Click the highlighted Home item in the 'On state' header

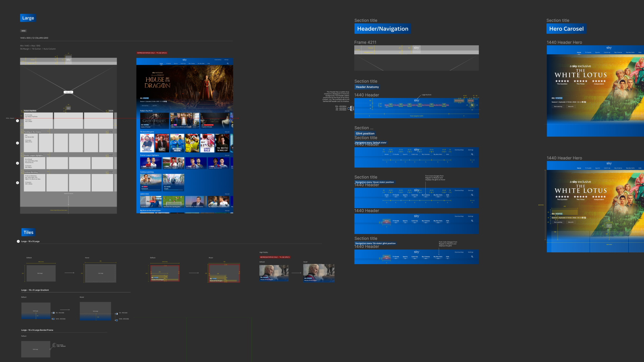tap(387, 257)
